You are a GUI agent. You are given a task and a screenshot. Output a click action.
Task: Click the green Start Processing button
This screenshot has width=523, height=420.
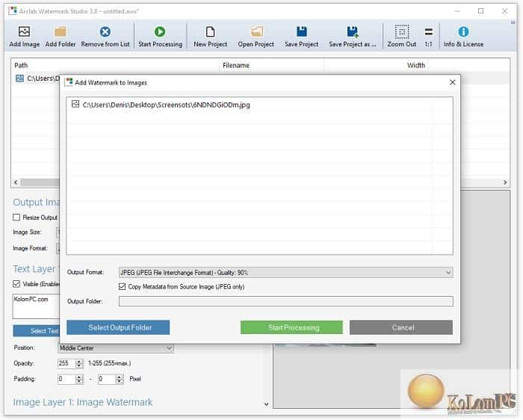click(x=291, y=327)
